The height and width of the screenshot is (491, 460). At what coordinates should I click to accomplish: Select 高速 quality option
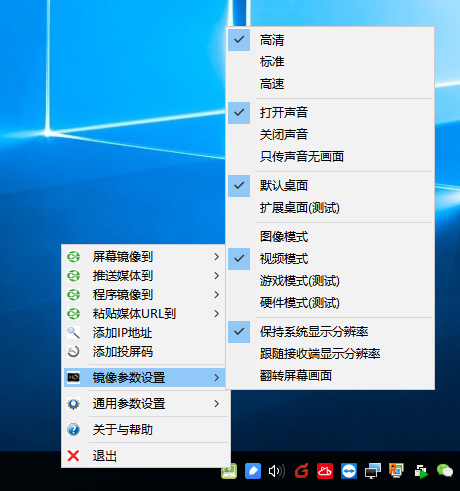(x=330, y=84)
